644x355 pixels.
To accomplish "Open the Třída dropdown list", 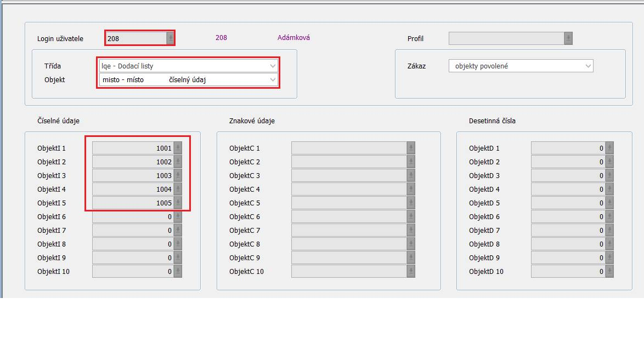I will (x=273, y=66).
